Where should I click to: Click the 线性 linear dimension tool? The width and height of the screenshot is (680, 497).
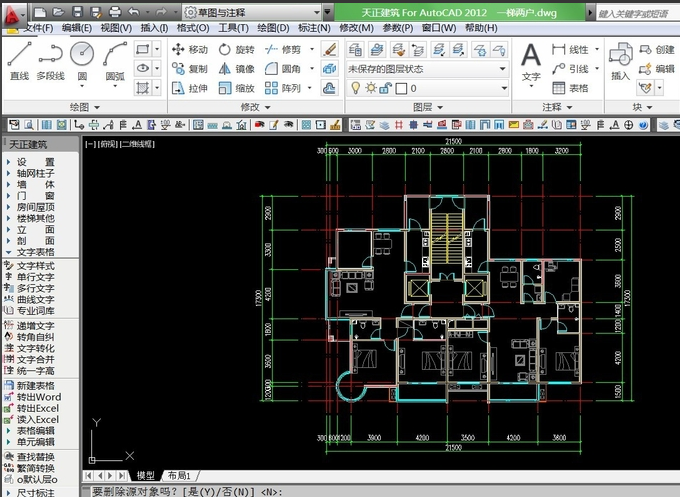570,49
